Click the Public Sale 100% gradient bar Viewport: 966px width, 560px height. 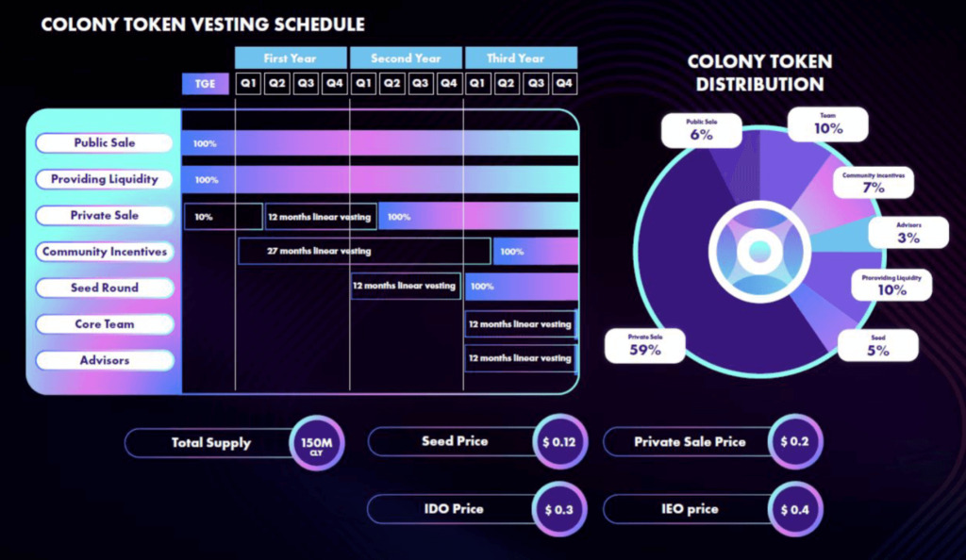[380, 143]
